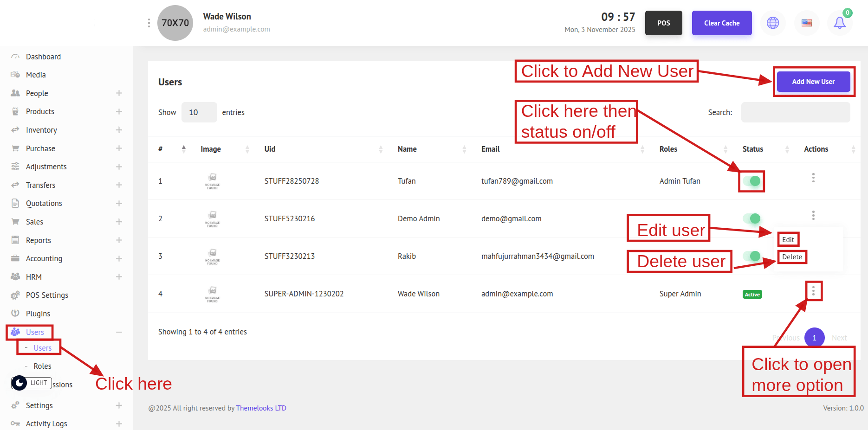Screen dimensions: 868x430
Task: Open the Themelooks LTD footer link
Action: coord(261,408)
